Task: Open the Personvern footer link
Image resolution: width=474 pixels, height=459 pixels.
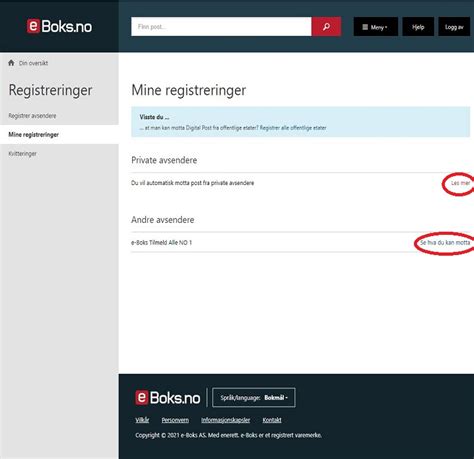Action: (175, 420)
